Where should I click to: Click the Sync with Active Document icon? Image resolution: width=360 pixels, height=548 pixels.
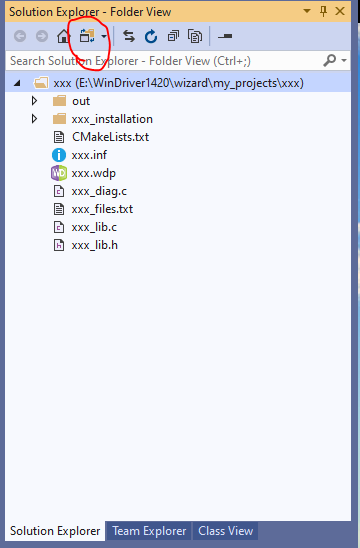click(x=129, y=36)
